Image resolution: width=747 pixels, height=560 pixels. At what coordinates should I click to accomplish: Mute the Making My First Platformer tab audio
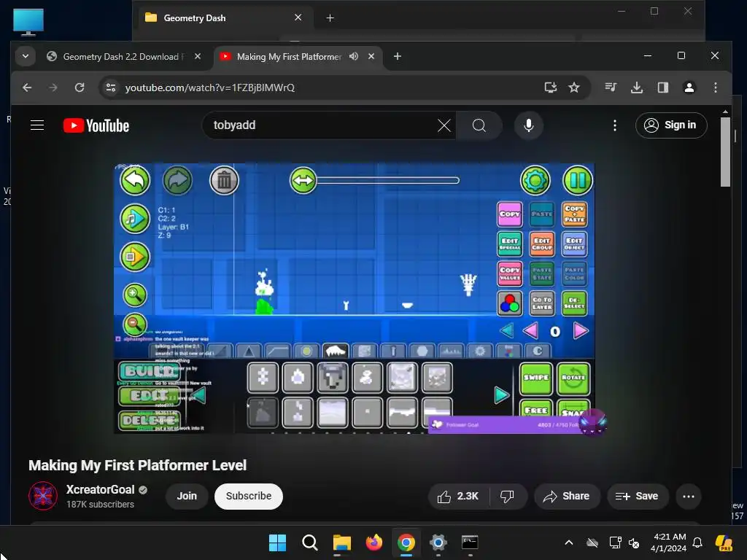(354, 56)
